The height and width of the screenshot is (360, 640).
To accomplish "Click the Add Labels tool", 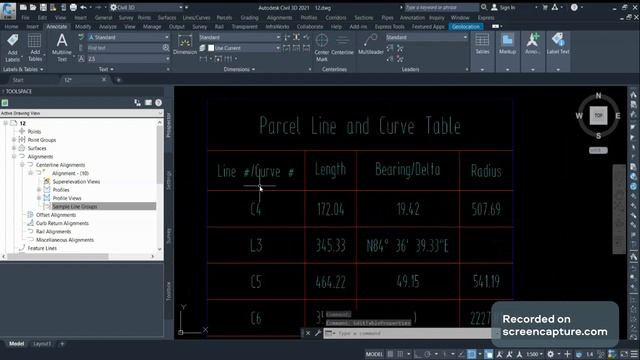I will [12, 48].
